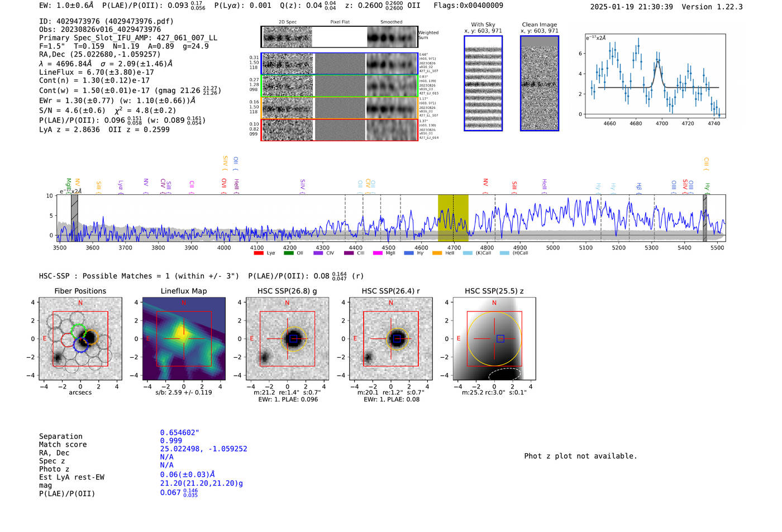Click the green OII legend swatch

click(288, 253)
